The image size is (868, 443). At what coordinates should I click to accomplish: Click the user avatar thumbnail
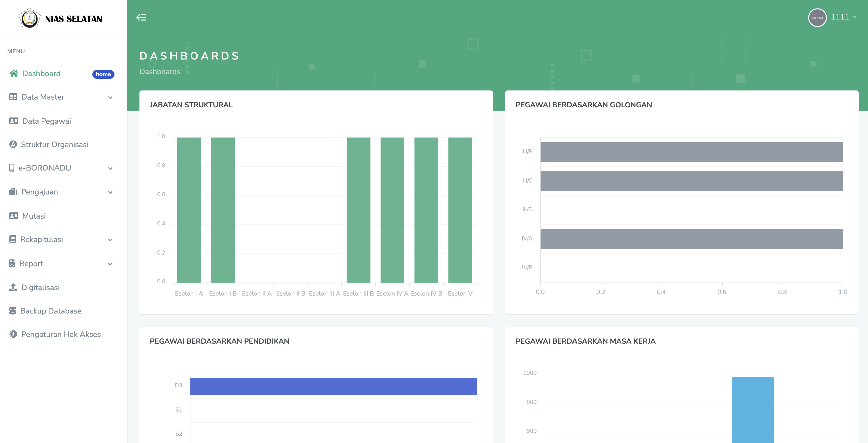[817, 17]
